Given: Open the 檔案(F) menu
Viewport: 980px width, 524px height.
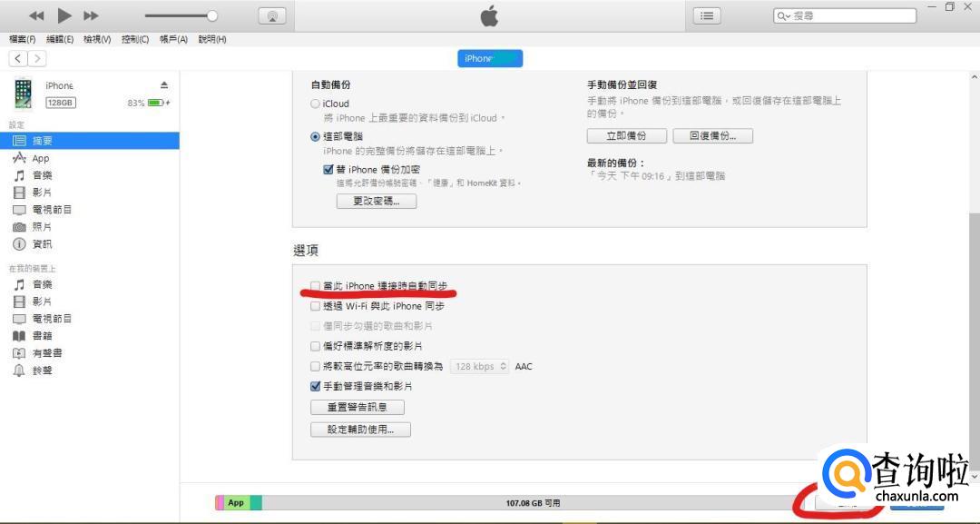Looking at the screenshot, I should [x=23, y=39].
